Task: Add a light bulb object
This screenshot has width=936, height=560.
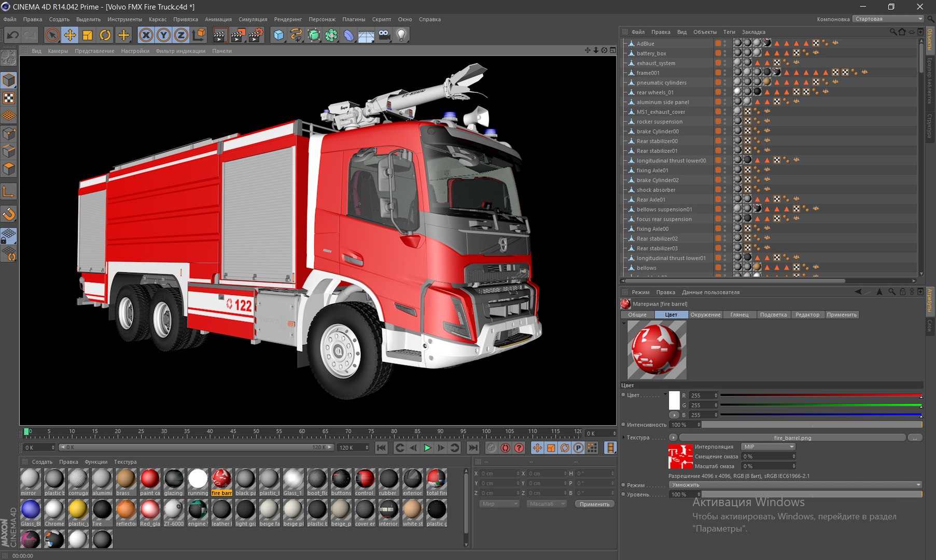Action: pos(401,35)
